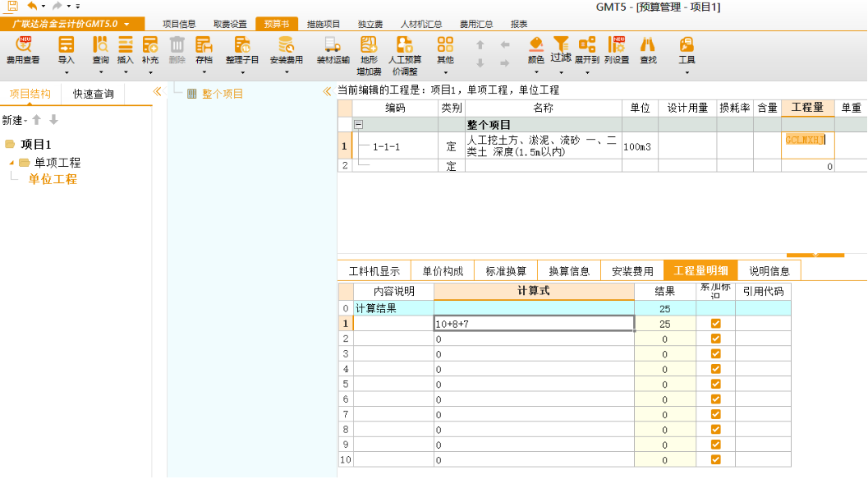Switch to the 措施项目 ribbon tab
868x484 pixels.
click(x=323, y=24)
